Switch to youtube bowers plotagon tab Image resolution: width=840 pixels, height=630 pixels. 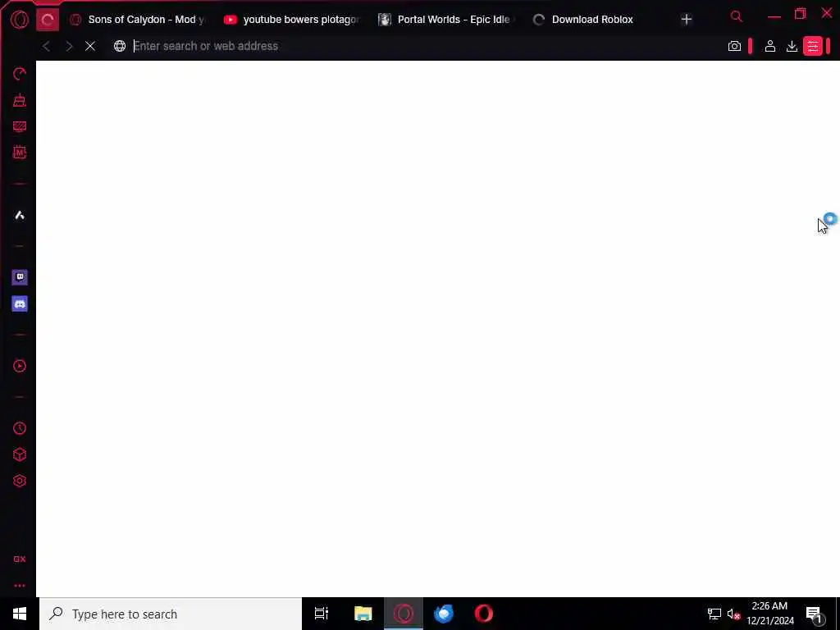tap(292, 20)
